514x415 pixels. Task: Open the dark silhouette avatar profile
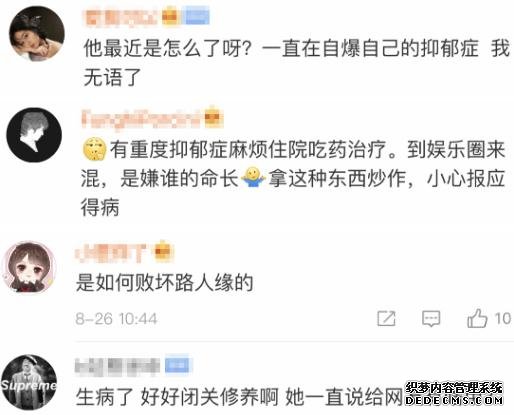pos(34,135)
